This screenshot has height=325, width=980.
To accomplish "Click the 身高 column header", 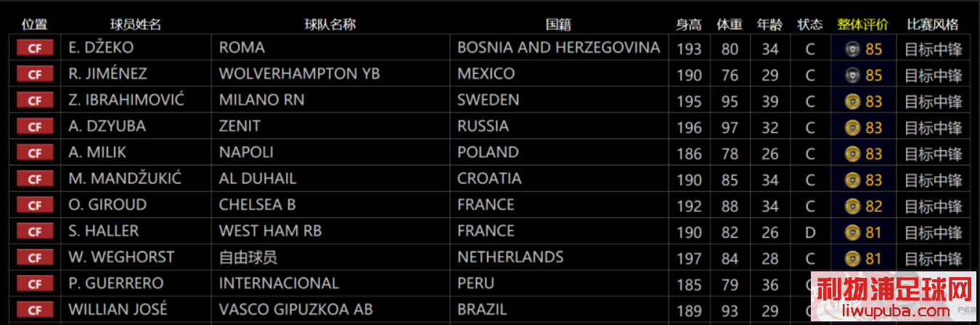I will (x=689, y=24).
